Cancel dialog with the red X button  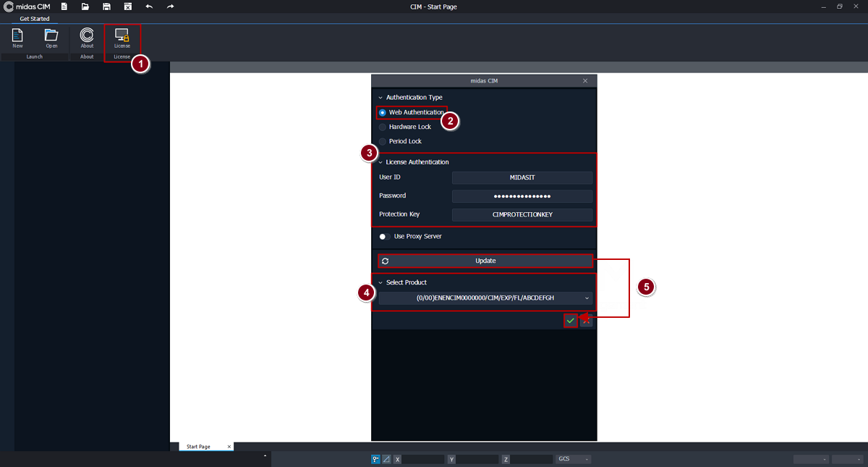coord(586,321)
